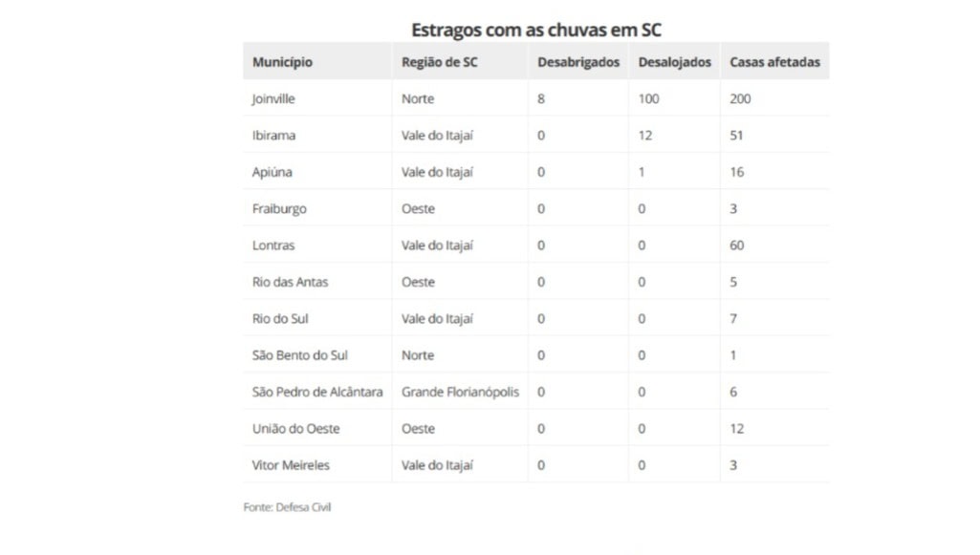Click the Casas afetadas column header
Image resolution: width=980 pixels, height=555 pixels.
[x=774, y=63]
